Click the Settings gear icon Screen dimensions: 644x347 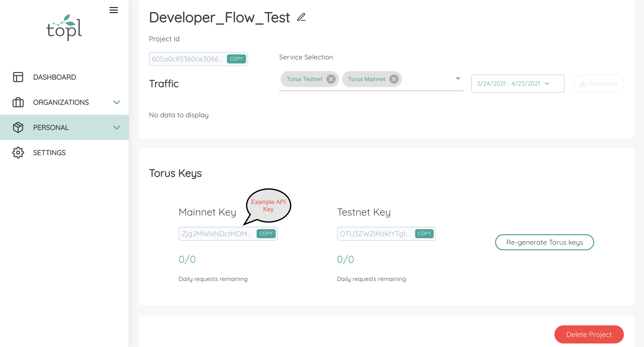click(x=18, y=153)
